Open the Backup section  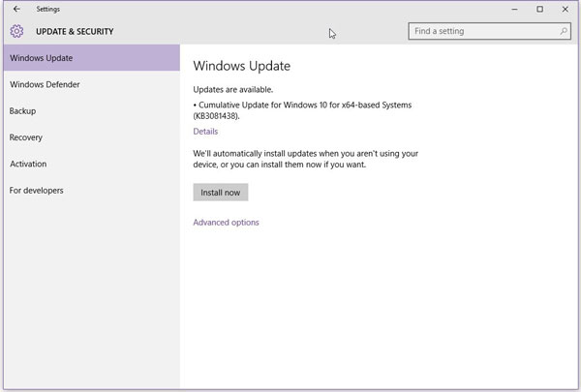point(92,110)
